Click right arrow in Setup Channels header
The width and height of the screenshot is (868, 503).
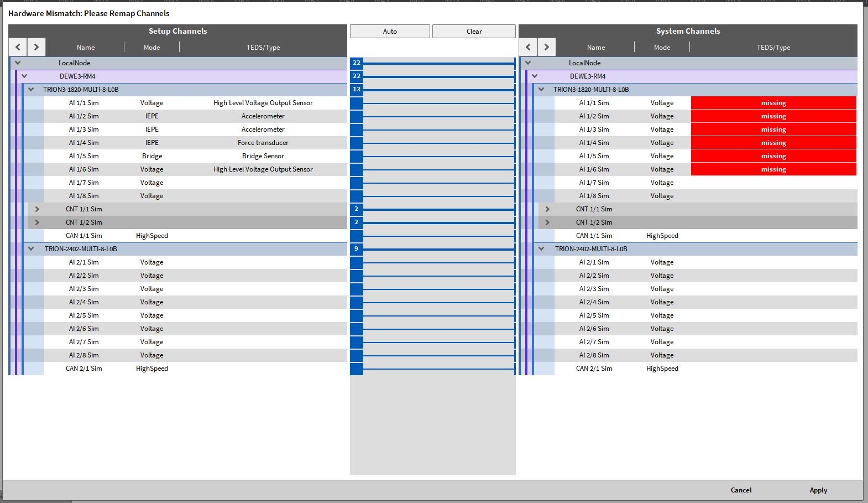[36, 47]
